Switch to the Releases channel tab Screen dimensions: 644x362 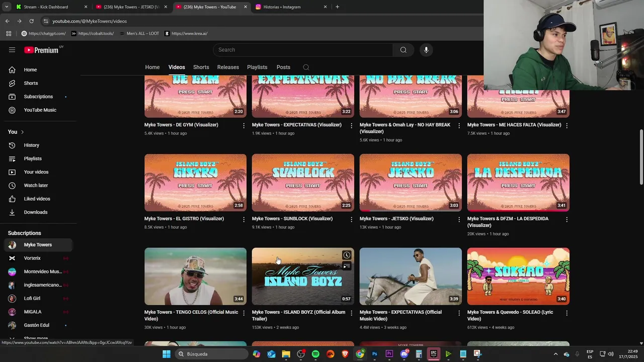[x=228, y=67]
